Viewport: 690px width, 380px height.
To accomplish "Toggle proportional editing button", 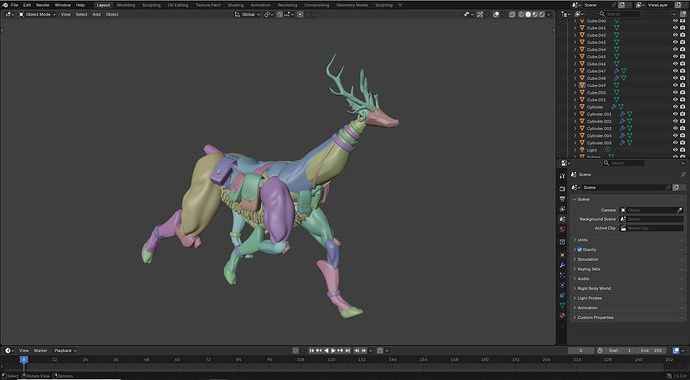I will (x=300, y=14).
